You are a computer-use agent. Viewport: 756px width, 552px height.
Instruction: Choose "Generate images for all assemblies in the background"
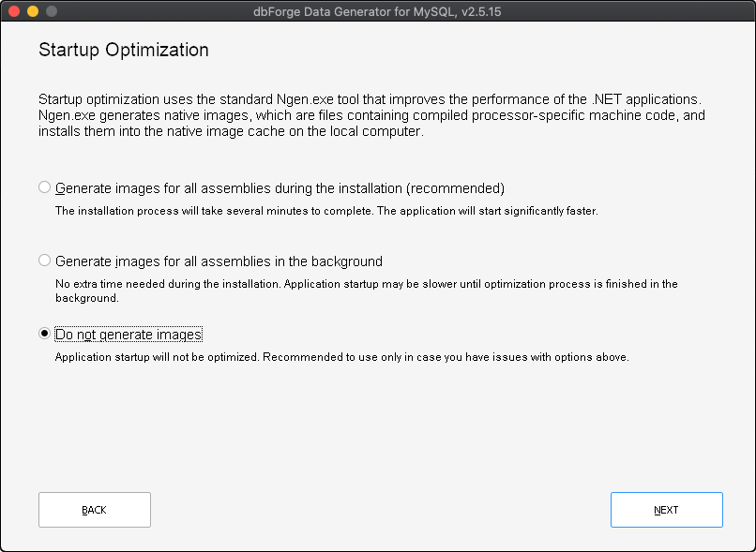click(44, 260)
